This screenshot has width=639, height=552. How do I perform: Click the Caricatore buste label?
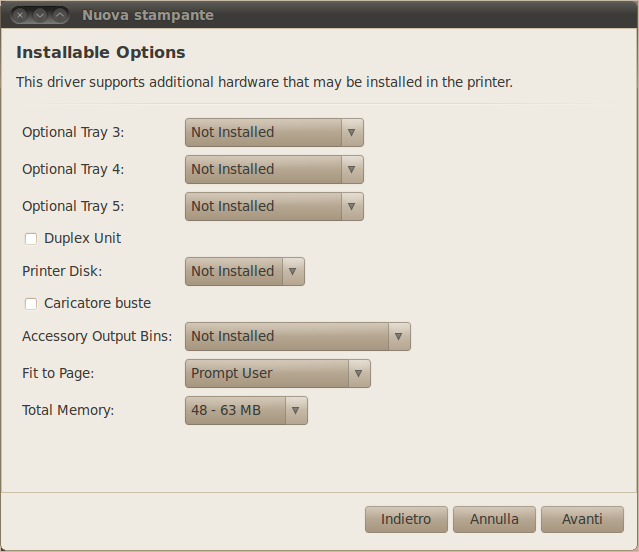(x=98, y=303)
